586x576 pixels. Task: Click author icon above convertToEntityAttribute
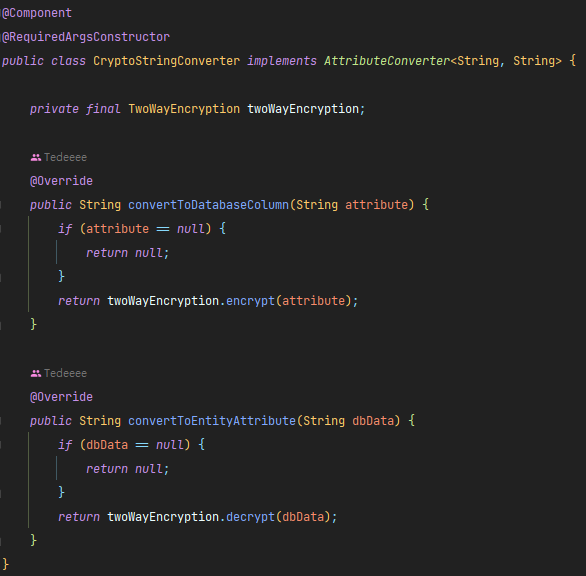pos(36,373)
